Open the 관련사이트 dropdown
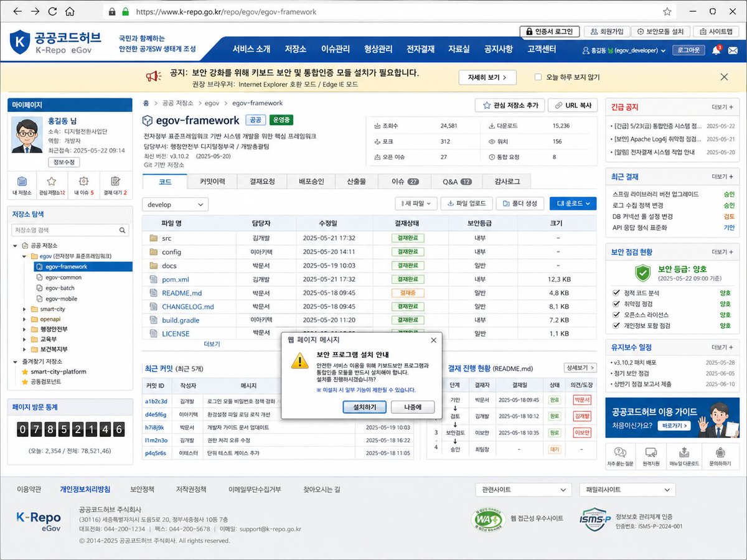747x560 pixels. tap(525, 490)
